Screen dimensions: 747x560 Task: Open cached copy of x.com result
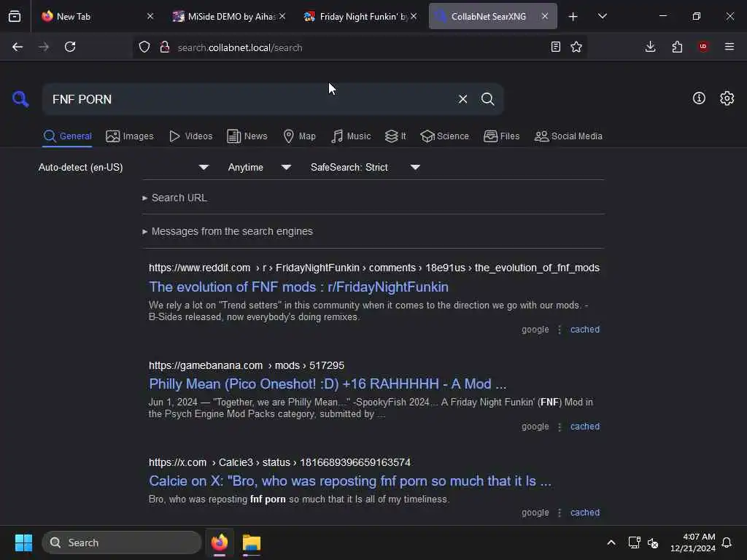(x=585, y=513)
